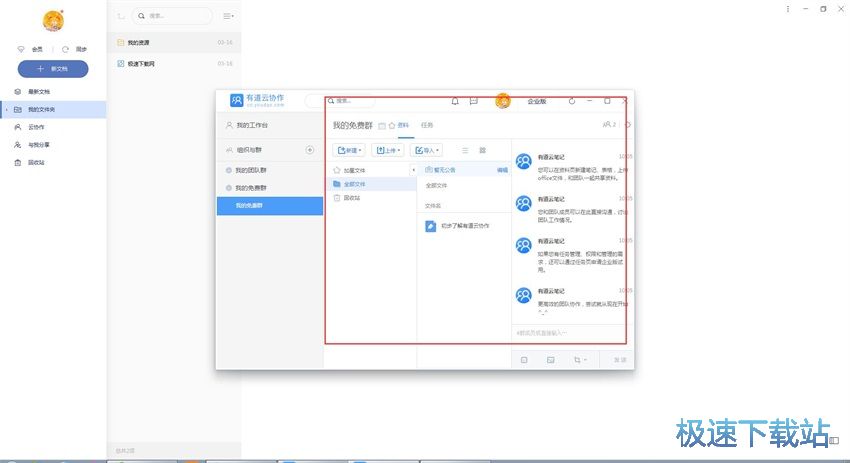Click the 企业版 link in the title bar
This screenshot has width=850, height=463.
pos(537,101)
